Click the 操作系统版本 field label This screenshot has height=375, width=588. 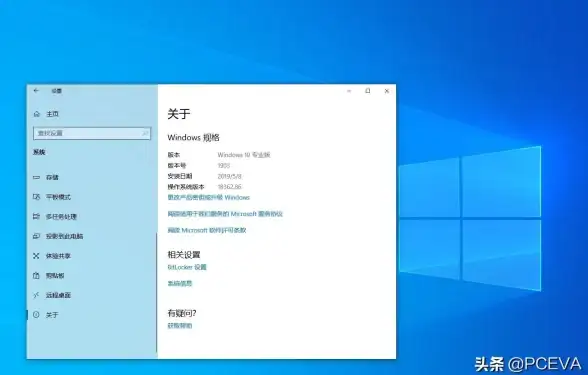pos(186,187)
